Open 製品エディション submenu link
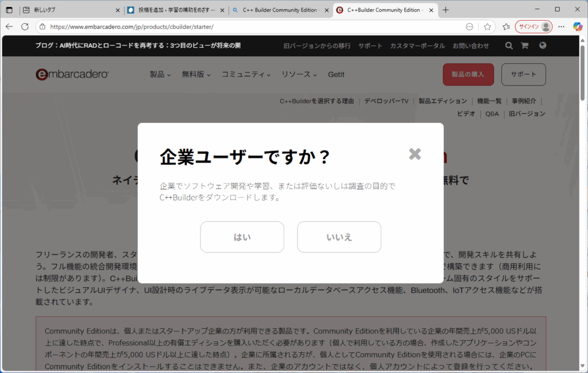 (443, 101)
